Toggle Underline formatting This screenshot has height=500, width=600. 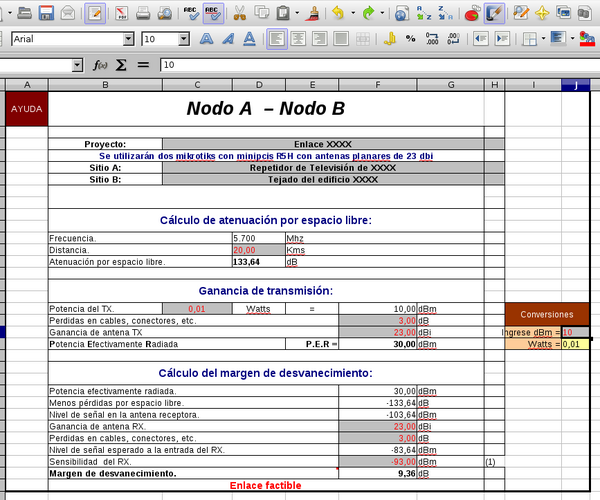coord(249,39)
